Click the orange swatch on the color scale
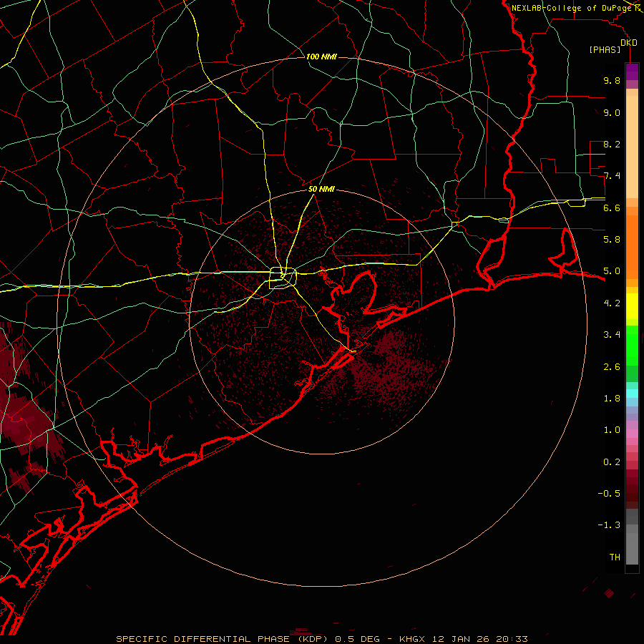644x644 pixels. [632, 248]
